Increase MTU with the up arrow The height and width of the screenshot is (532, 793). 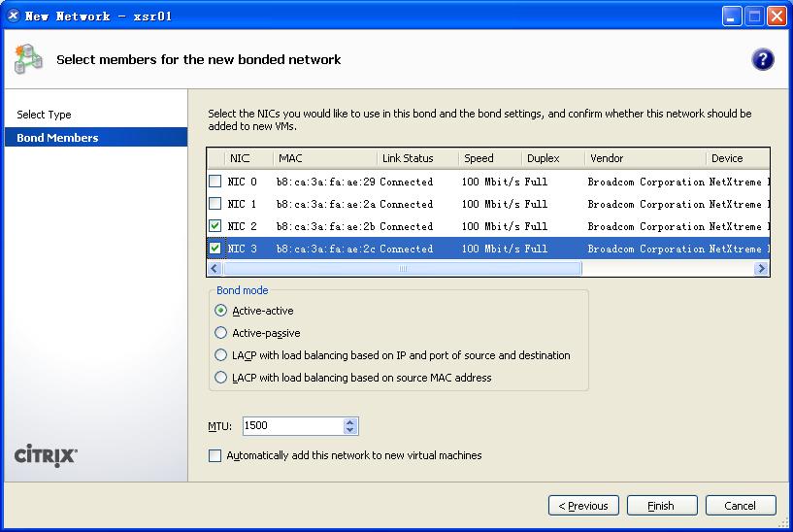(x=350, y=421)
